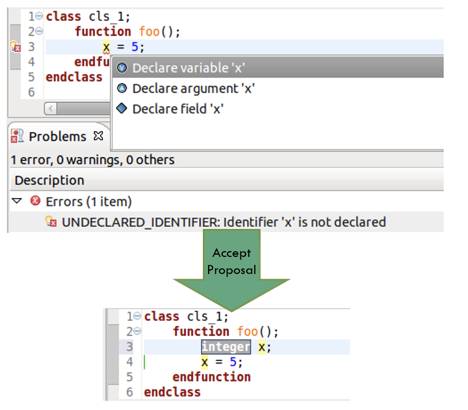Click the Problems view icon on the tab
Screen dimensions: 468x410
tap(17, 136)
